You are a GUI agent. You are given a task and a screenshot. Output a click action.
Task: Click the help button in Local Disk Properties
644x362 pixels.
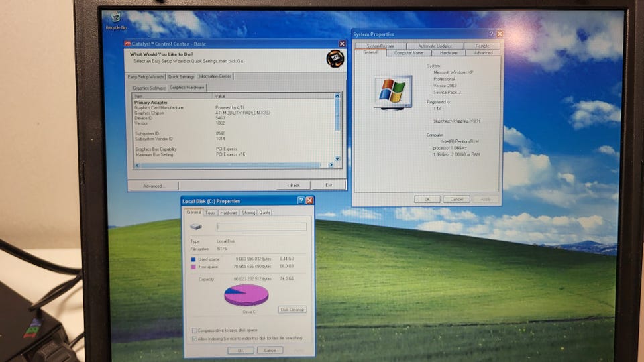(301, 200)
